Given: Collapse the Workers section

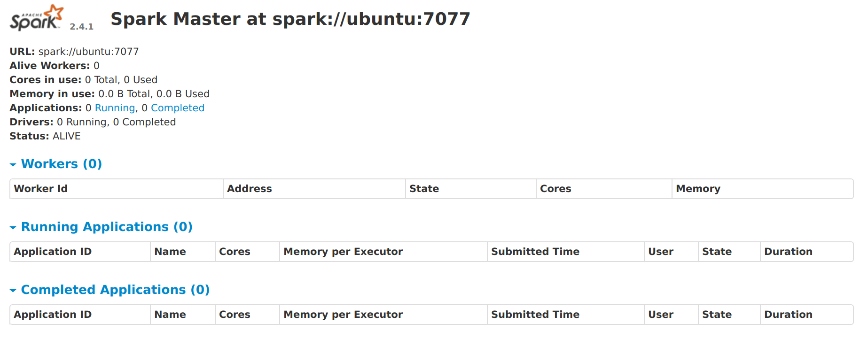Looking at the screenshot, I should click(x=13, y=164).
